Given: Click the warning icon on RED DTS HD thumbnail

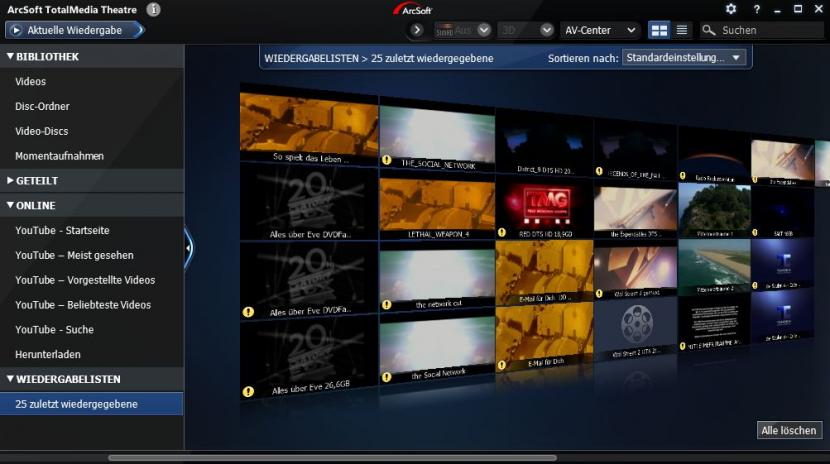Looking at the screenshot, I should 501,232.
